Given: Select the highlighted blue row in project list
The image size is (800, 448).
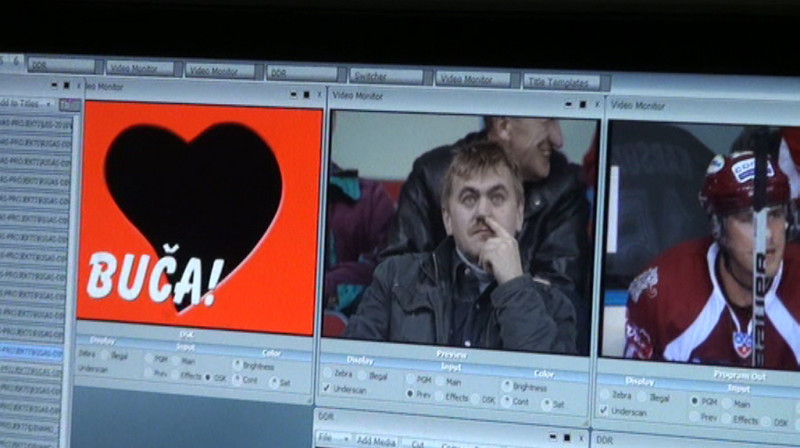Looking at the screenshot, I should coord(32,352).
